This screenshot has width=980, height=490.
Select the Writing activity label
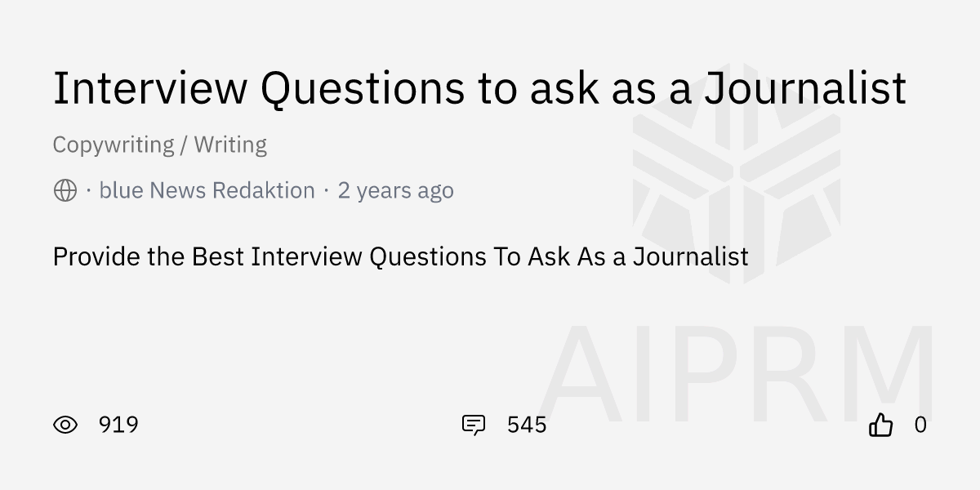[x=230, y=145]
